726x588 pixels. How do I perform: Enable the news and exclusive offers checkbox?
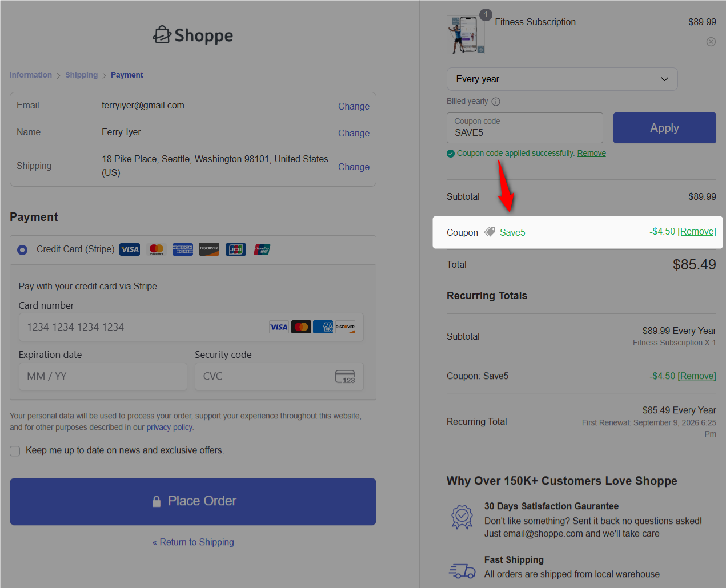point(15,450)
